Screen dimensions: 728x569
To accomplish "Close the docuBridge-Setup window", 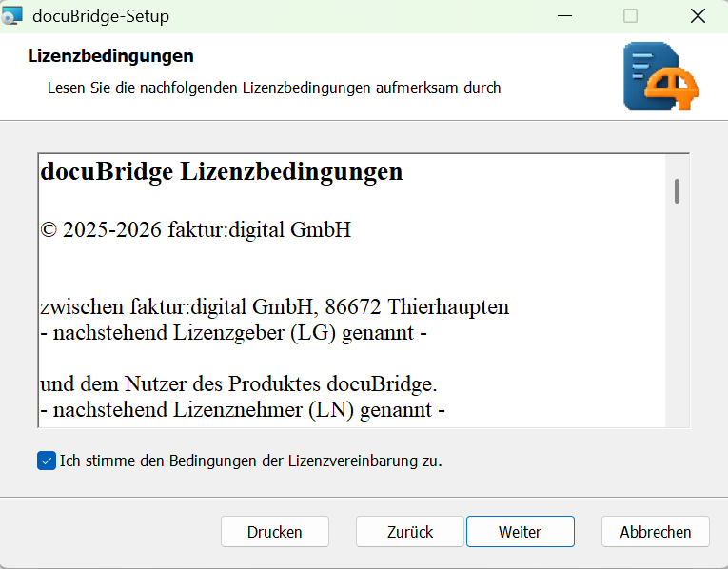I will (698, 16).
